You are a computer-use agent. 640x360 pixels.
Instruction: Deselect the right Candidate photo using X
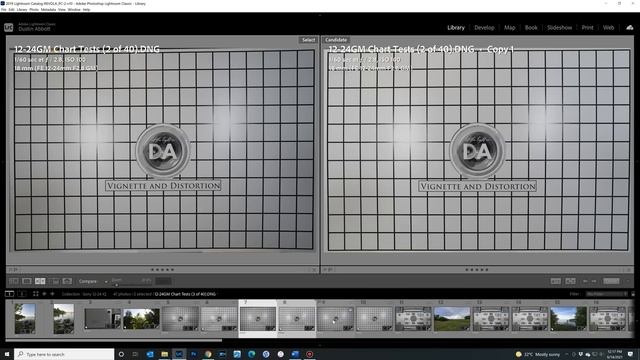(x=629, y=270)
